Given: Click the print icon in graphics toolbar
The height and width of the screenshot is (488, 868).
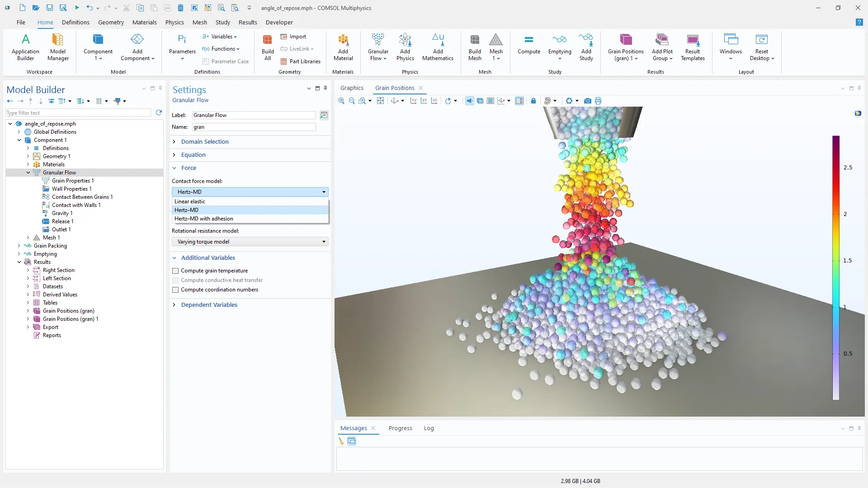Looking at the screenshot, I should [598, 101].
